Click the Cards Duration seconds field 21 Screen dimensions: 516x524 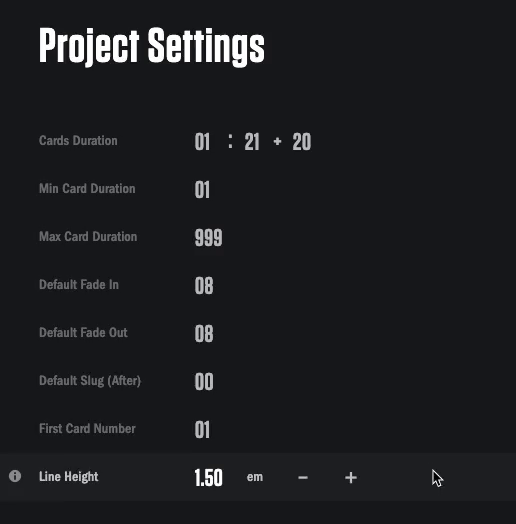[x=252, y=142]
